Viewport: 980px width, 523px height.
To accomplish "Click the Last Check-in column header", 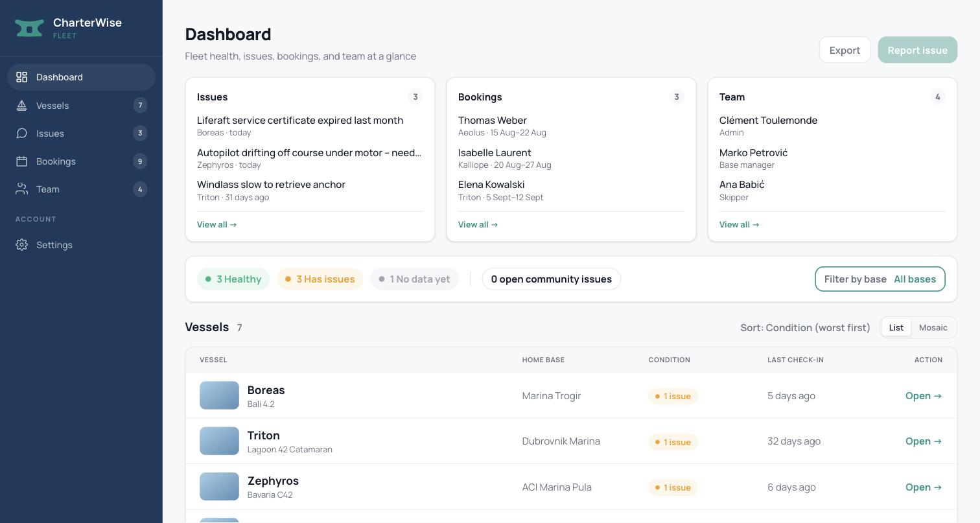I will [795, 360].
